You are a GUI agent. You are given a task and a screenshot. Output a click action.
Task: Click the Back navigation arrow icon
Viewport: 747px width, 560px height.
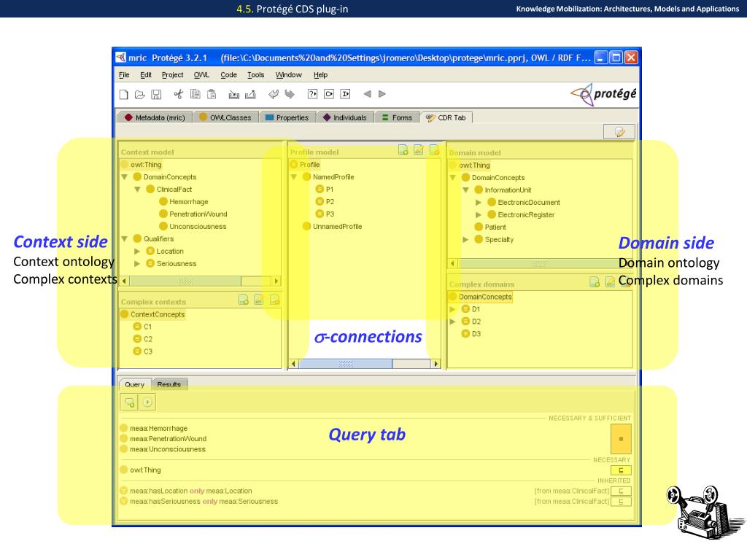click(368, 94)
